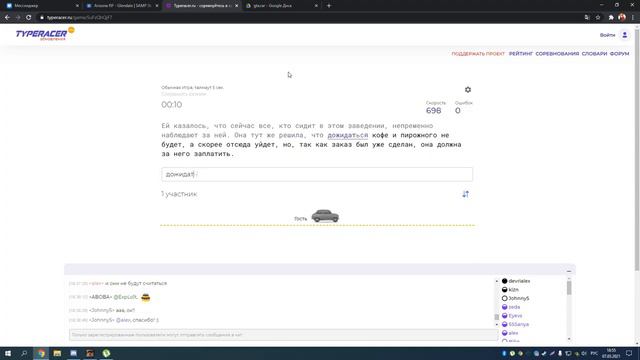This screenshot has height=360, width=640.
Task: Switch to the Arizona RP browser tab
Action: click(121, 6)
